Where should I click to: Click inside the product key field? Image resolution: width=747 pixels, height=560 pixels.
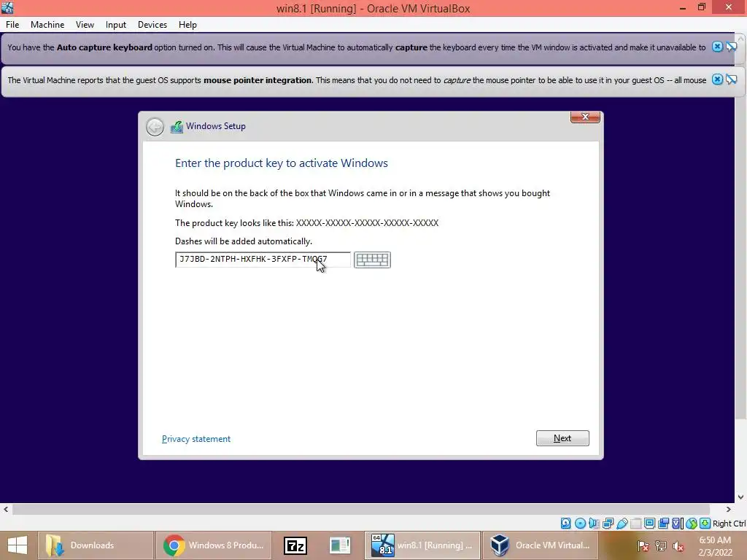pyautogui.click(x=263, y=260)
